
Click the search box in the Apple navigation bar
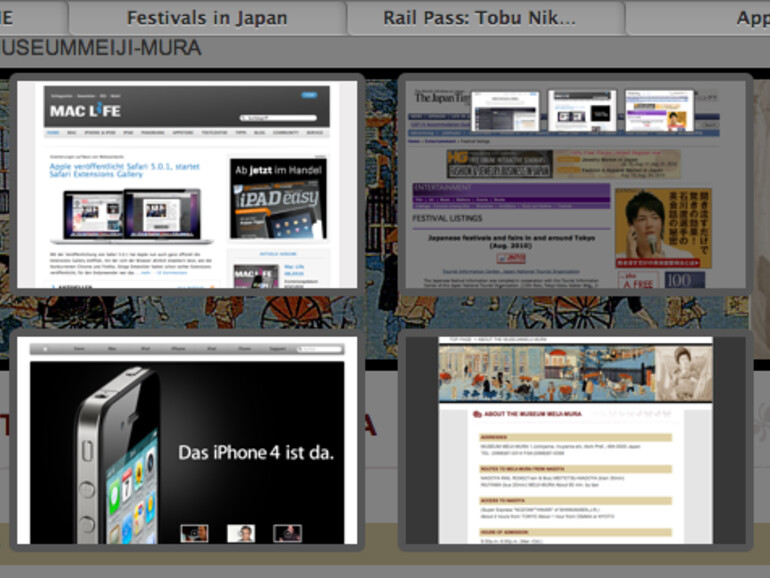coord(320,349)
